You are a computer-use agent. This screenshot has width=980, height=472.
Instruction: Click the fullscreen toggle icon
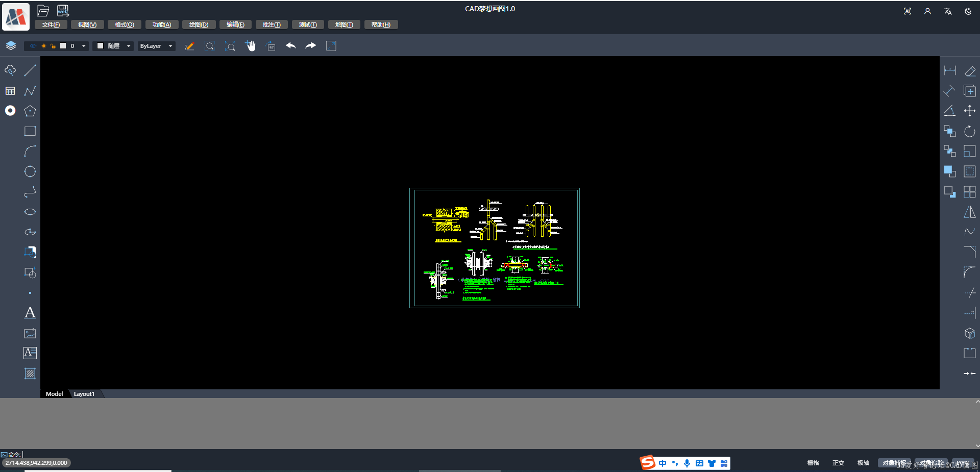[331, 46]
